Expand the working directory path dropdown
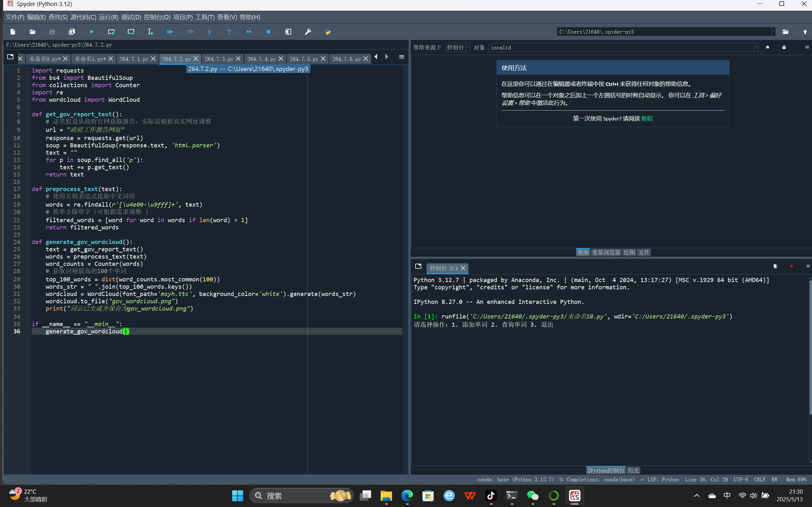This screenshot has height=507, width=812. coord(773,32)
